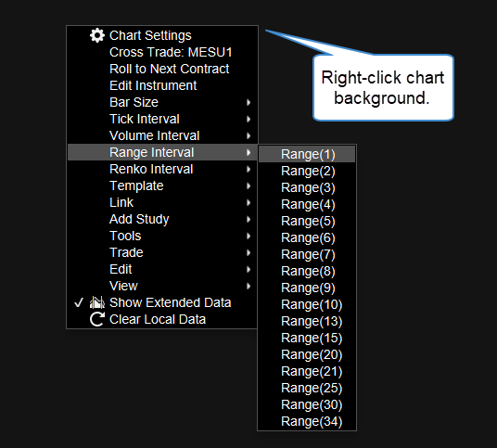
Task: Pick the Range(10) interval
Action: [x=307, y=304]
